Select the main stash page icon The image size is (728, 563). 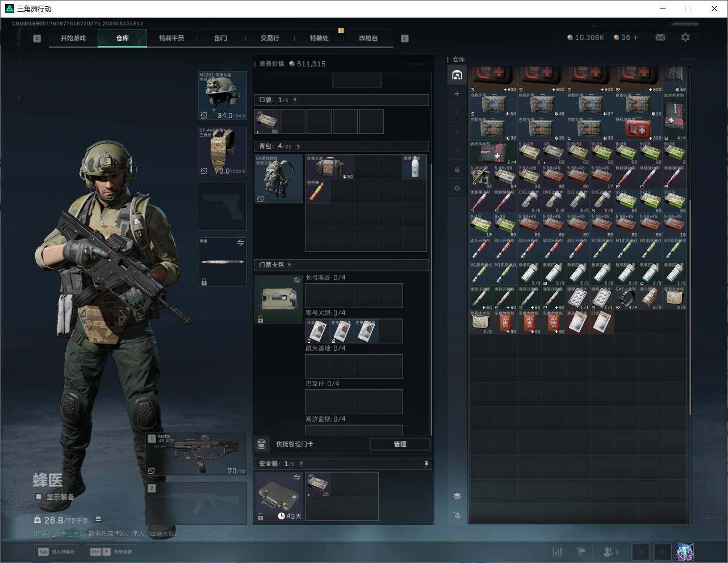pos(457,75)
